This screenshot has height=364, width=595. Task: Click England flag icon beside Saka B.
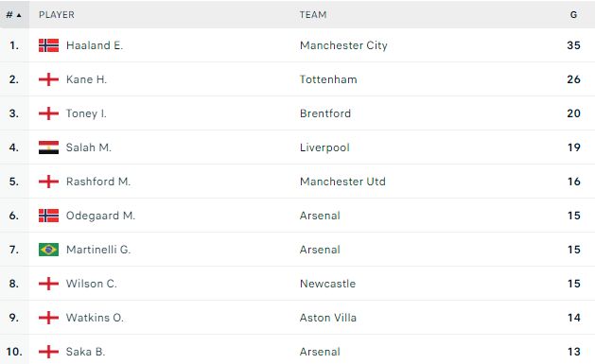tap(48, 352)
